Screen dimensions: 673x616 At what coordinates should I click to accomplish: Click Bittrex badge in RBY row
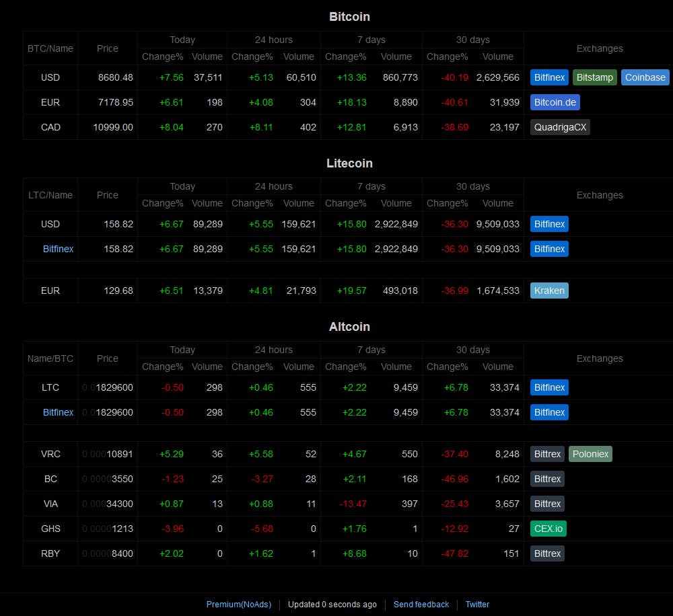[547, 553]
